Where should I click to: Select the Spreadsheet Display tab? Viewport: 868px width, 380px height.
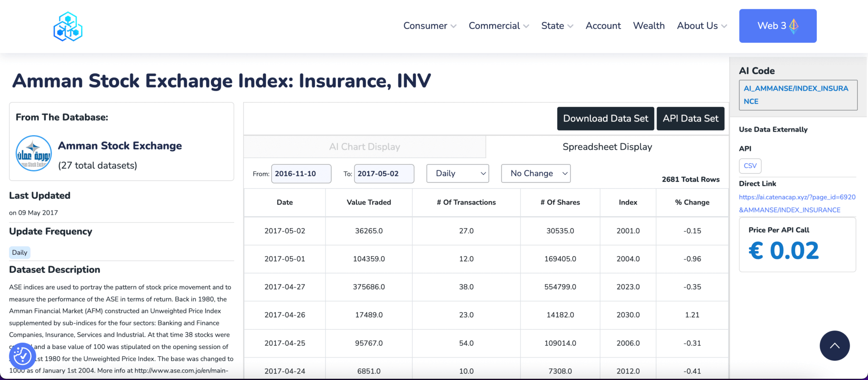(x=607, y=147)
